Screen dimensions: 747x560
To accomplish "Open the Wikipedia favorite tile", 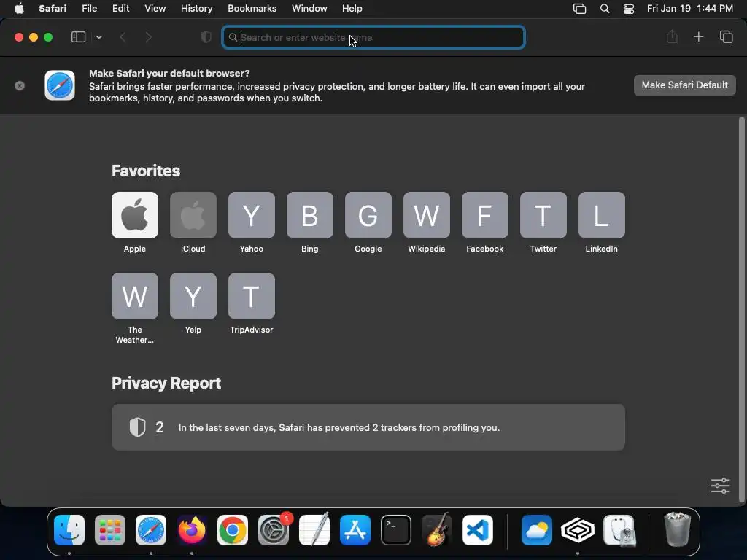I will 426,215.
